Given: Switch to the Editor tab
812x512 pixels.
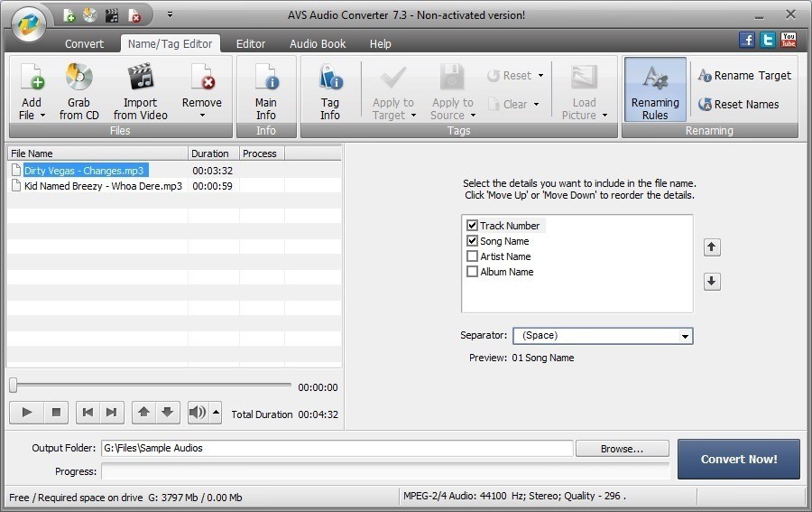Looking at the screenshot, I should tap(251, 44).
